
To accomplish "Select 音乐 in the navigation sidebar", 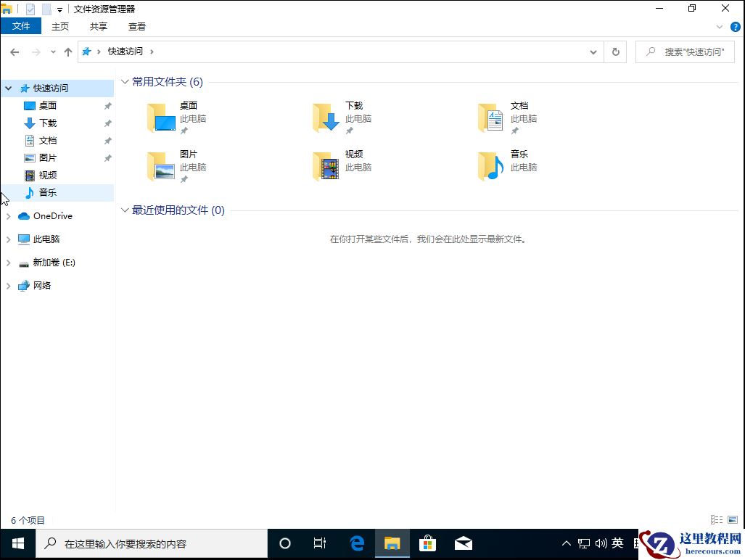I will 46,192.
